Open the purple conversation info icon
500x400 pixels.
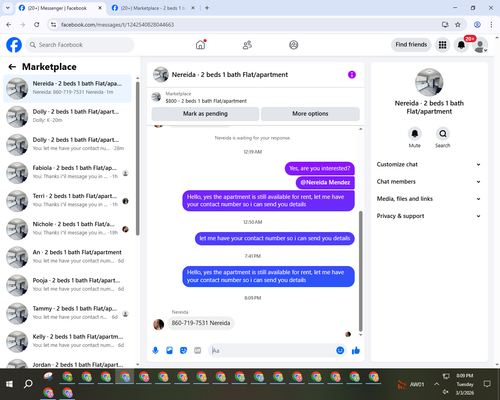[352, 75]
